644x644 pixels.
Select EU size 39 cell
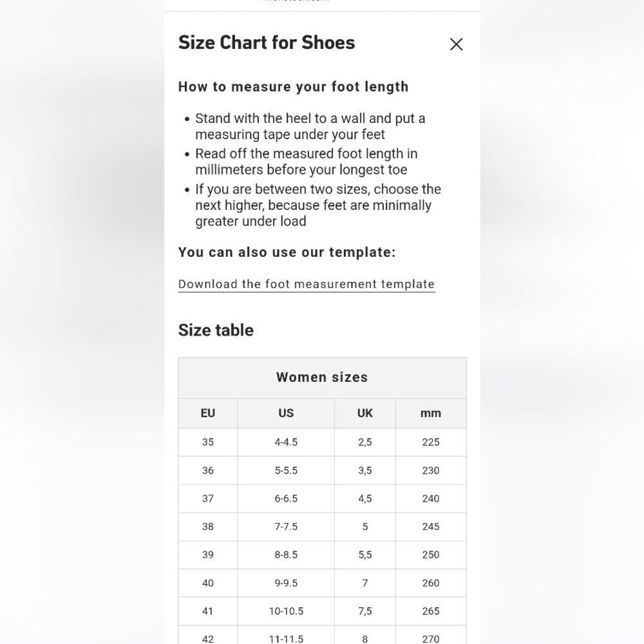coord(208,555)
